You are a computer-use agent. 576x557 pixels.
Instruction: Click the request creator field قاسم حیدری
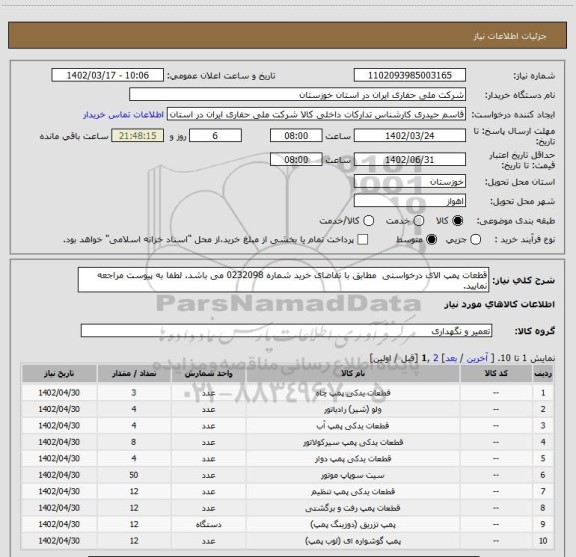pyautogui.click(x=316, y=114)
